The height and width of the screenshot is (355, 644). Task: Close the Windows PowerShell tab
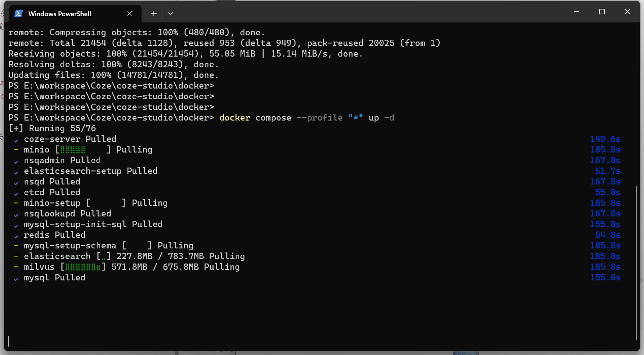130,14
